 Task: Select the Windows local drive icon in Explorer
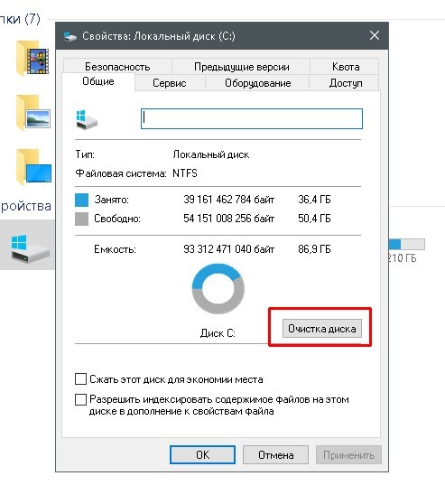pos(30,248)
